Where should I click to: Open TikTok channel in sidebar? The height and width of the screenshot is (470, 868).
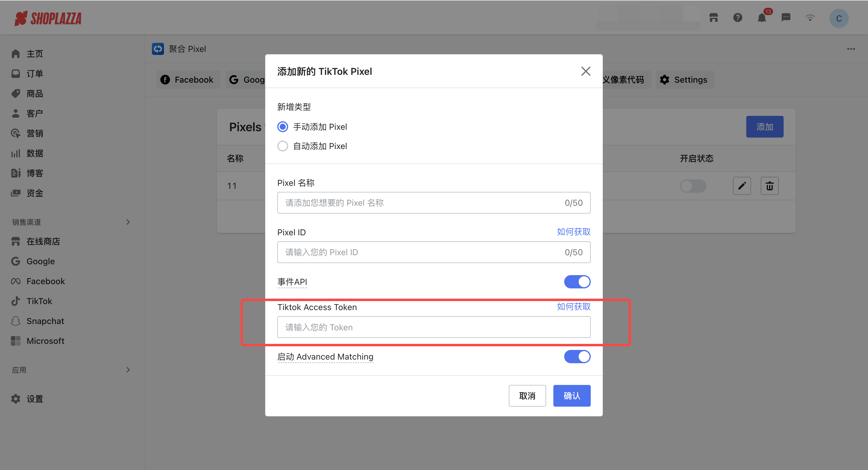(x=39, y=301)
